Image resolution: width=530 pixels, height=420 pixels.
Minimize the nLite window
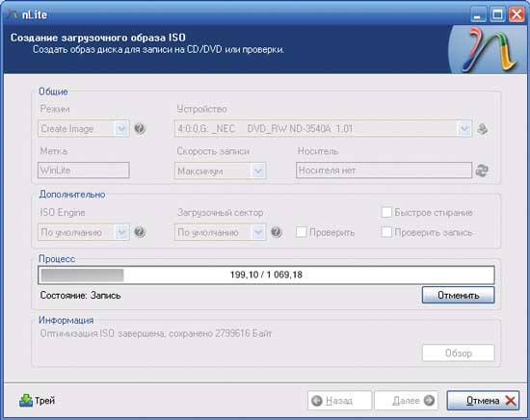click(x=478, y=14)
